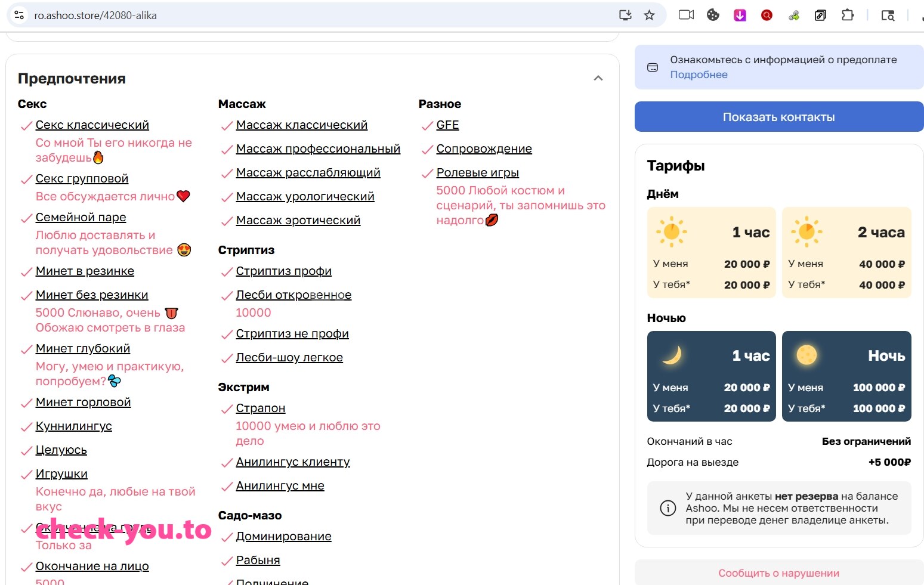Viewport: 924px width, 585px height.
Task: Click the cookie extension icon
Action: point(713,15)
